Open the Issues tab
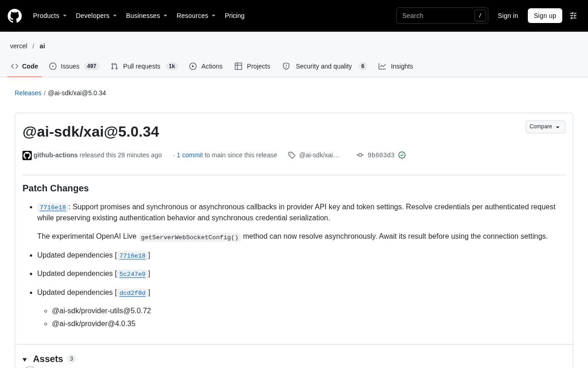Viewport: 588px width, 368px height. click(x=74, y=66)
